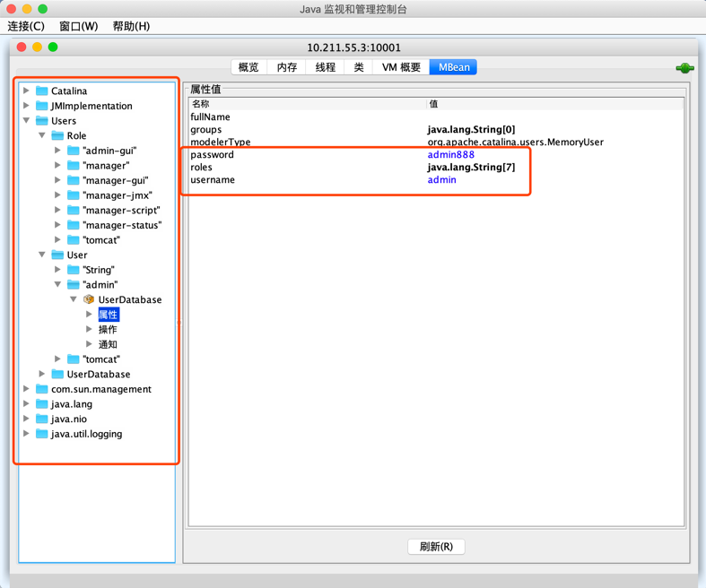This screenshot has height=588, width=706.
Task: Click the admin888 password value
Action: point(450,155)
